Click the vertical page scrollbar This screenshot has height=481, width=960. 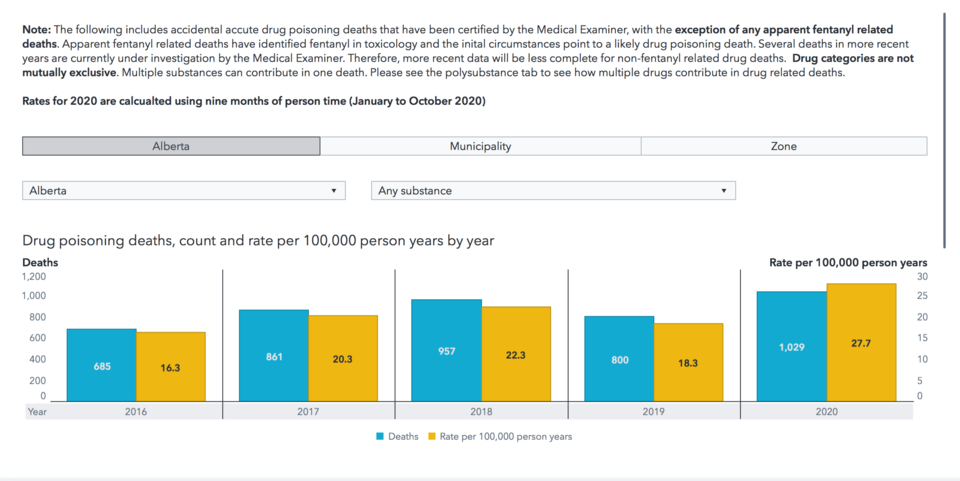click(x=947, y=130)
